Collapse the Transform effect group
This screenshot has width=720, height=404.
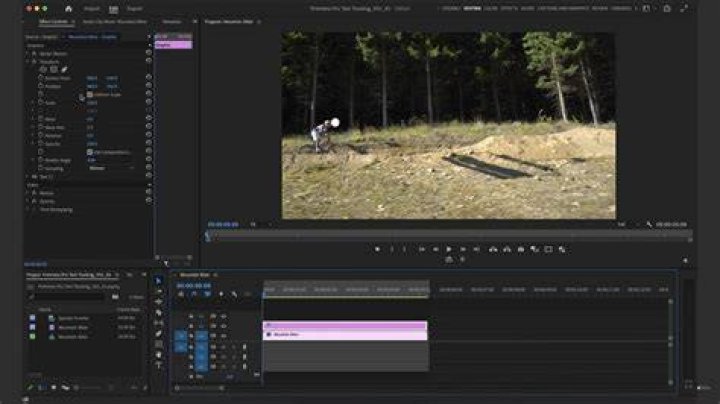28,62
